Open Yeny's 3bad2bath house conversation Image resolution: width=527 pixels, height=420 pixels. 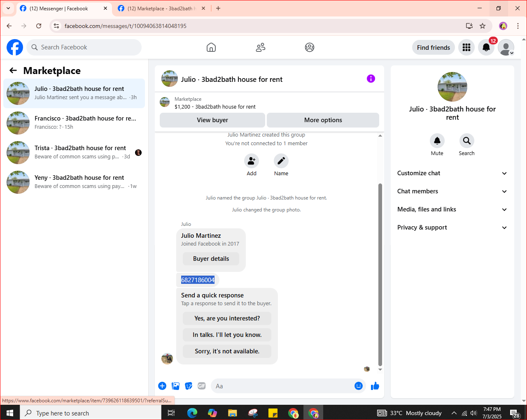[x=74, y=182]
